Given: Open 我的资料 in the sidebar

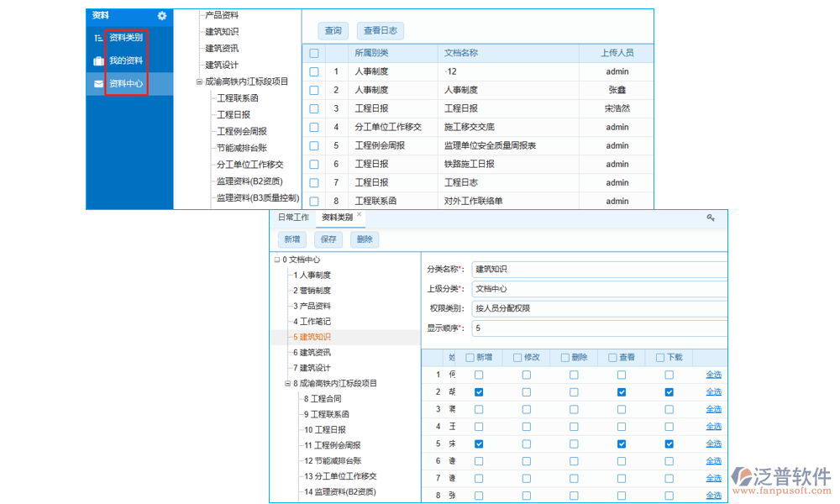Looking at the screenshot, I should [x=126, y=60].
